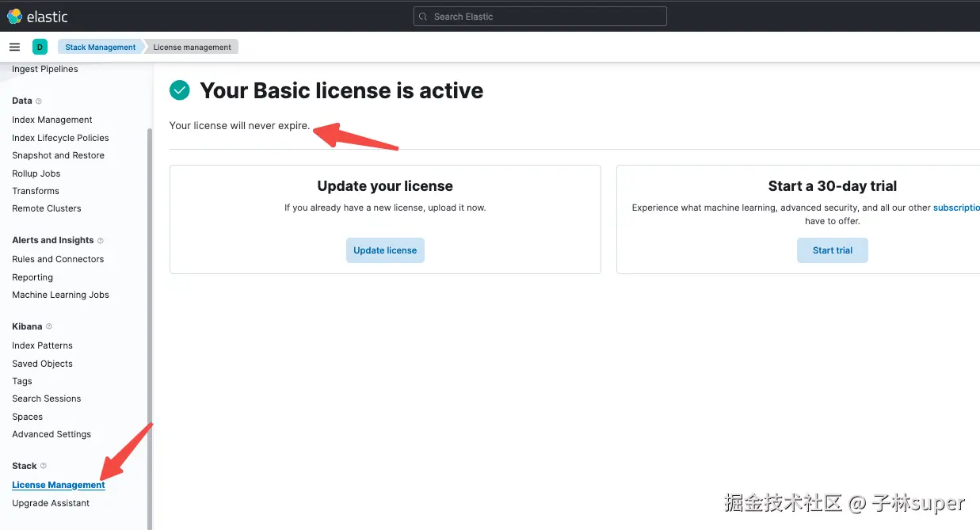
Task: Click the "Your license will never expire." text
Action: 240,125
